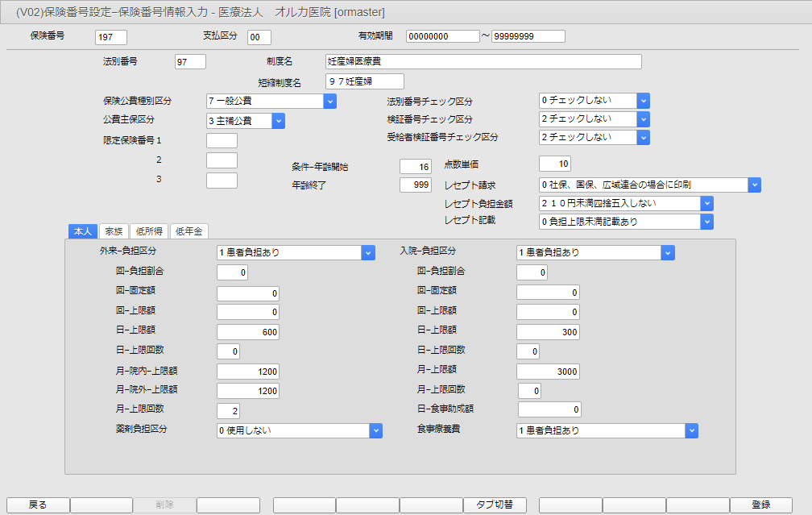Open the 外来-負担区分 dropdown
Viewport: 812px width, 515px height.
[369, 252]
